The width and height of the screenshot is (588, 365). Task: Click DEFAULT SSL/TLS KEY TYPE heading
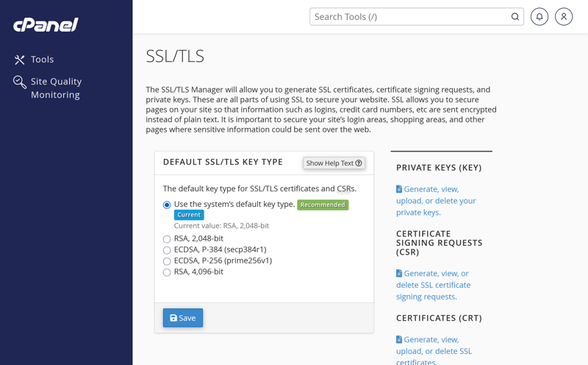coord(223,162)
